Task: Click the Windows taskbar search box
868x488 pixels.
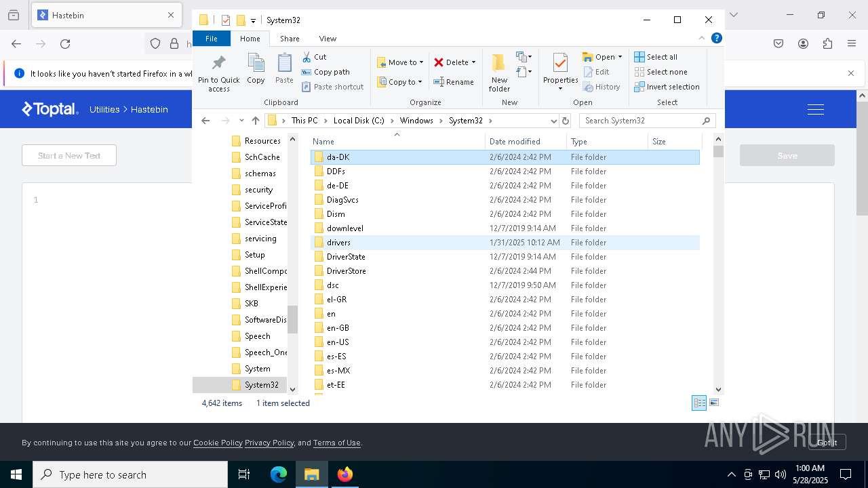Action: [130, 474]
